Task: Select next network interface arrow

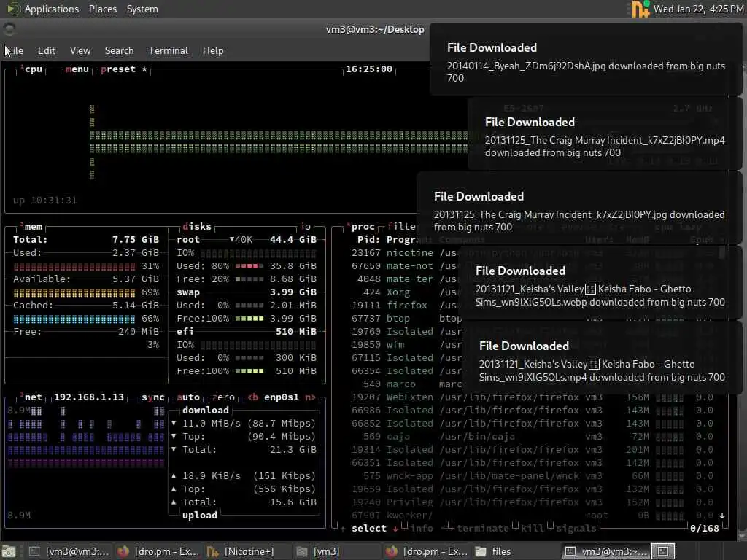Action: pos(310,397)
